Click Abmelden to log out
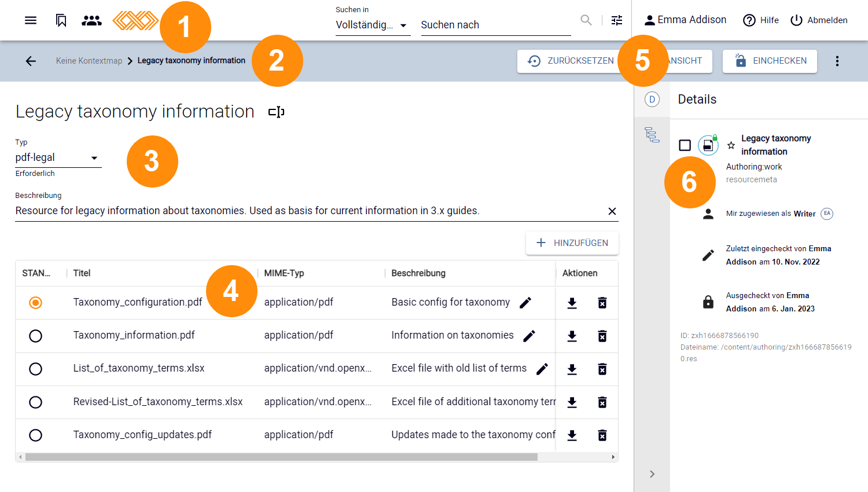This screenshot has height=492, width=868. point(819,20)
